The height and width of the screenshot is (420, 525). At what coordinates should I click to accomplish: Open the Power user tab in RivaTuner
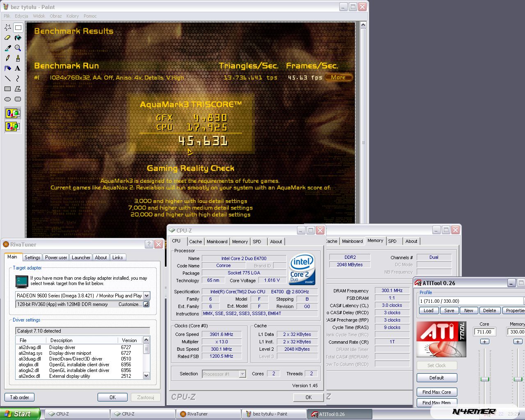point(56,258)
